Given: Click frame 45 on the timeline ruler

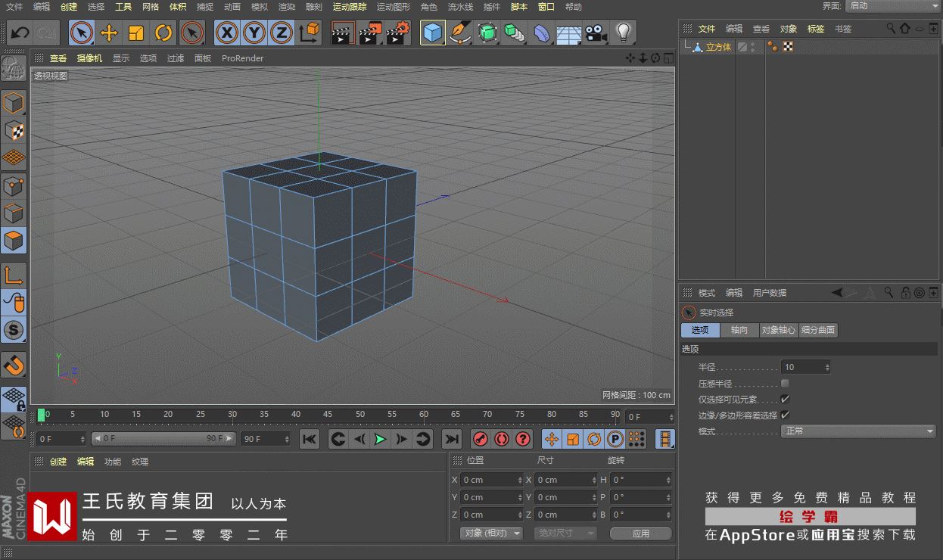Looking at the screenshot, I should [328, 415].
